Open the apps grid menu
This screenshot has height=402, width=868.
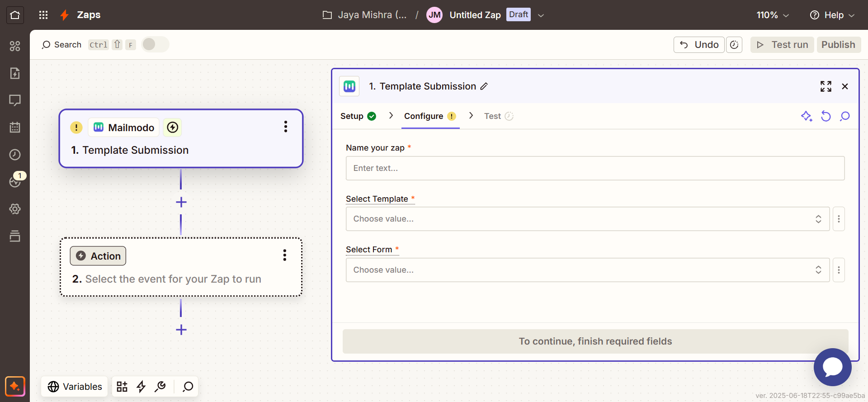43,15
